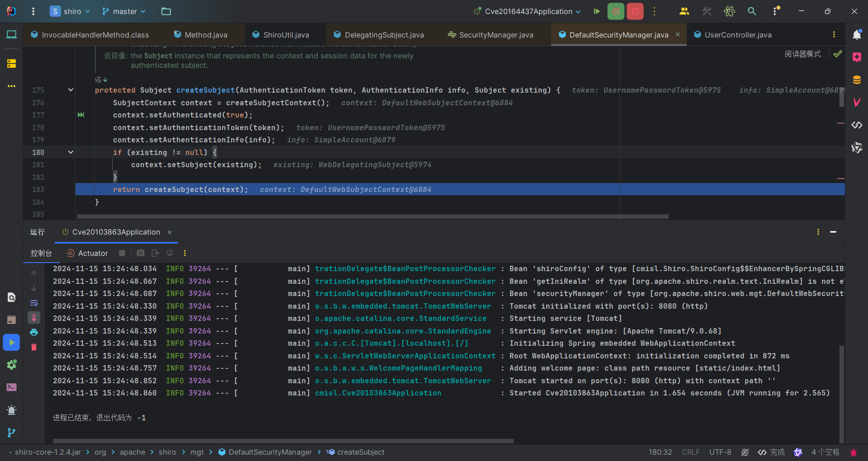Change CRLF line separator setting

pyautogui.click(x=690, y=452)
